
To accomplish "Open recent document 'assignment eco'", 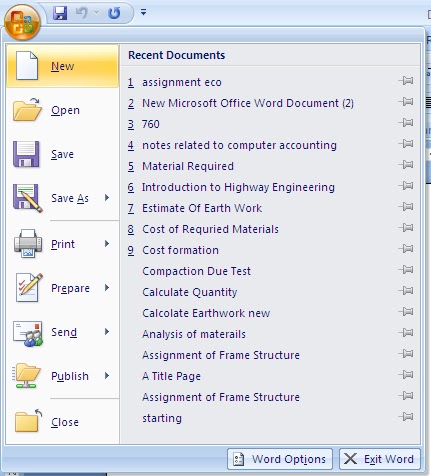I will point(182,82).
